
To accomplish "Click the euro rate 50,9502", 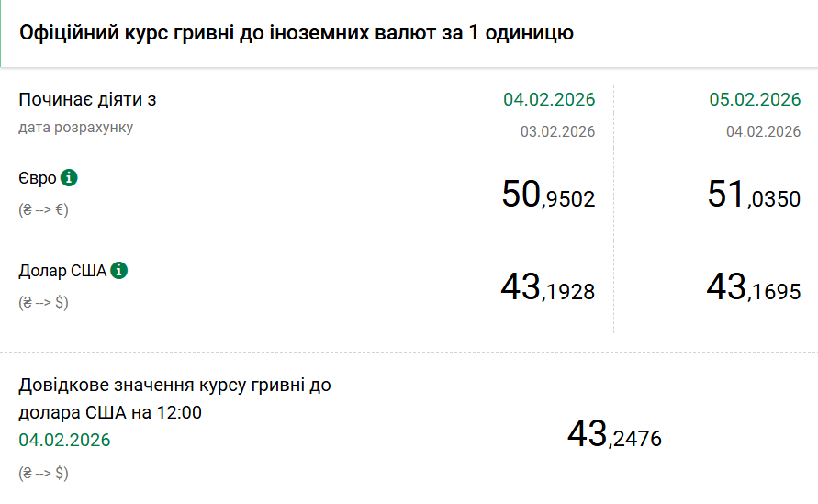I will pos(548,195).
